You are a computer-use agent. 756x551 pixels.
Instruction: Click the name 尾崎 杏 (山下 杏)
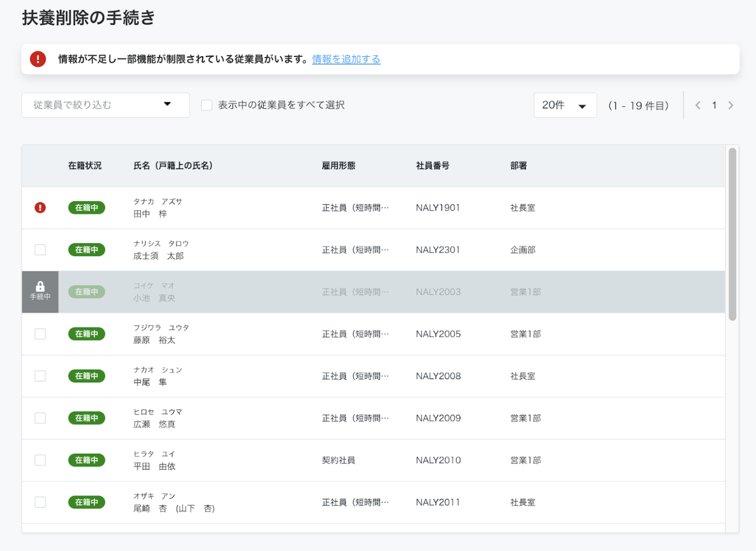tap(174, 508)
